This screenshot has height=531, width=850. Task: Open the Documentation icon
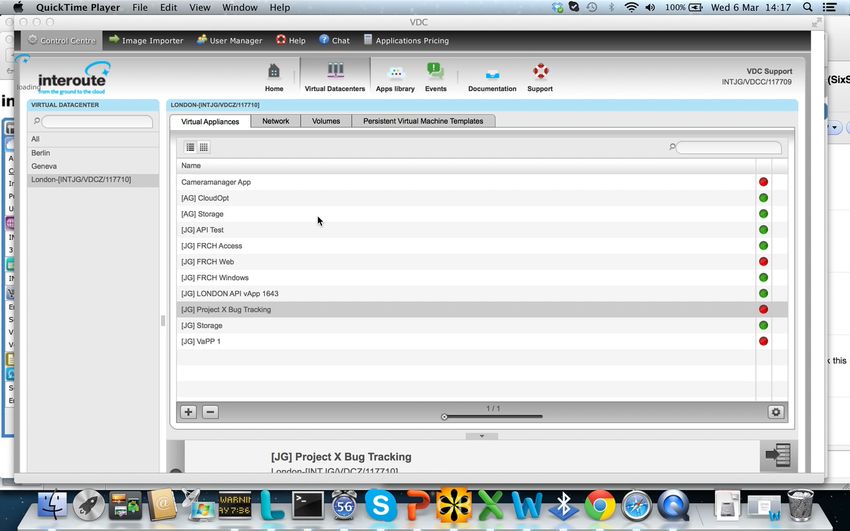tap(492, 78)
